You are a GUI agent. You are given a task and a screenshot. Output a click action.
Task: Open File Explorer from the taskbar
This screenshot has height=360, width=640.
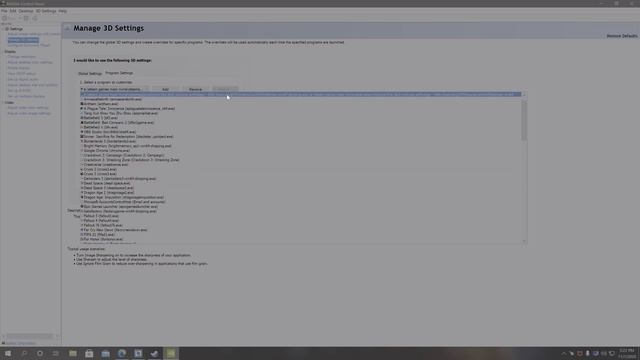pyautogui.click(x=73, y=353)
